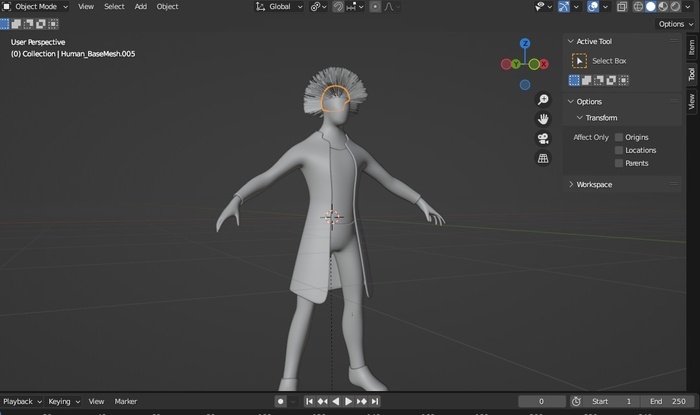Click the zoom magnifier viewport icon

click(543, 99)
